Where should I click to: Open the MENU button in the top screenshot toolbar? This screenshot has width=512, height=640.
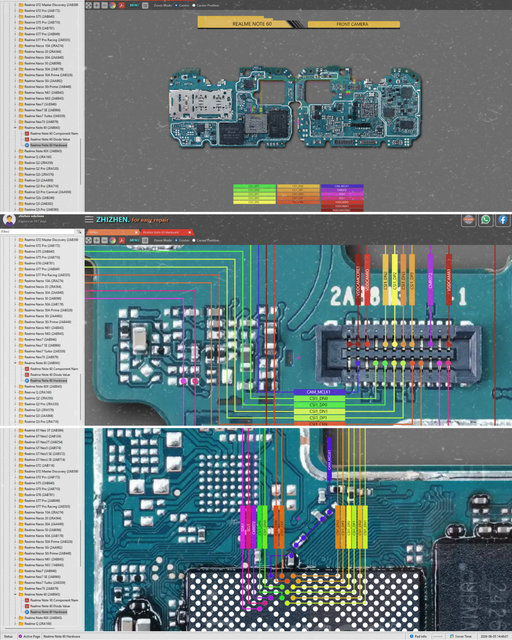134,5
